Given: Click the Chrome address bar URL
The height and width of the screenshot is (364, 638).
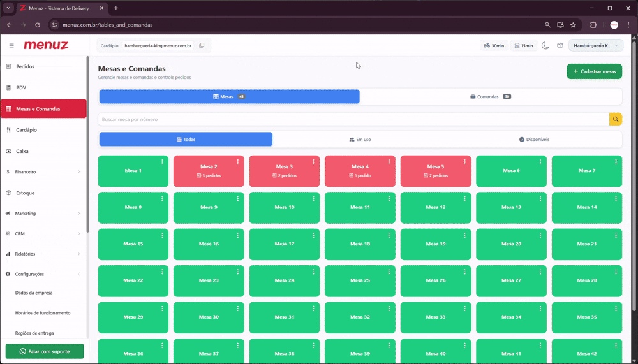Looking at the screenshot, I should (107, 25).
